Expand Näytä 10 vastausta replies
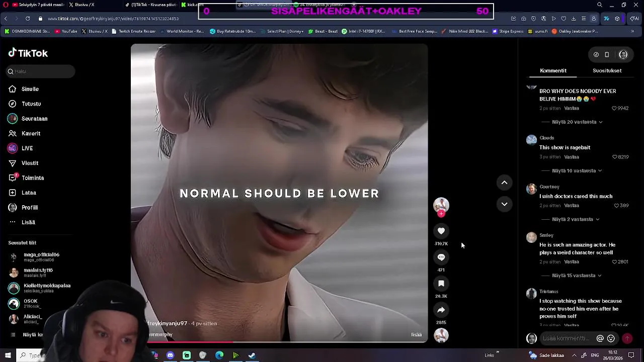The image size is (644, 362). (577, 171)
